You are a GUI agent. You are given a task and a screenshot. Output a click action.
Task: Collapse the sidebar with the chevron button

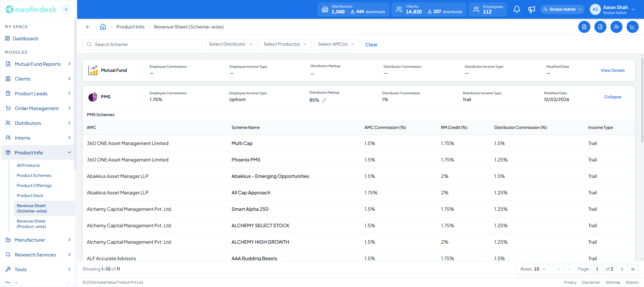tap(66, 9)
